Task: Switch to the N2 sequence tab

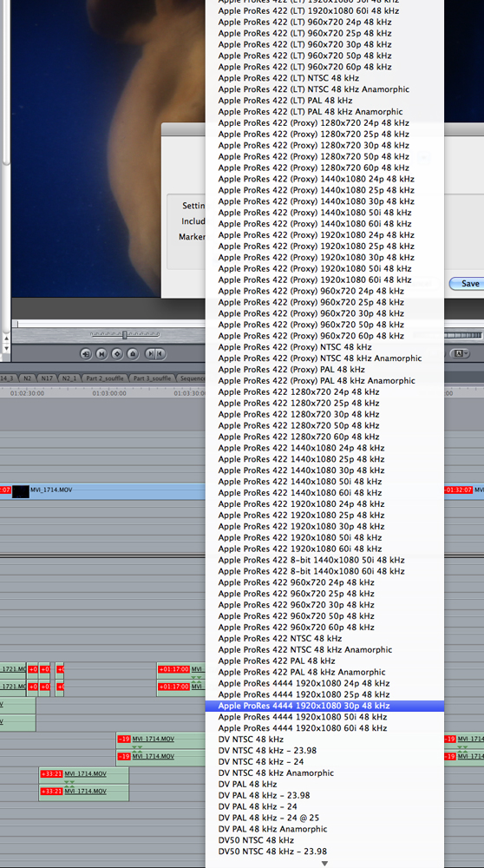Action: [27, 378]
